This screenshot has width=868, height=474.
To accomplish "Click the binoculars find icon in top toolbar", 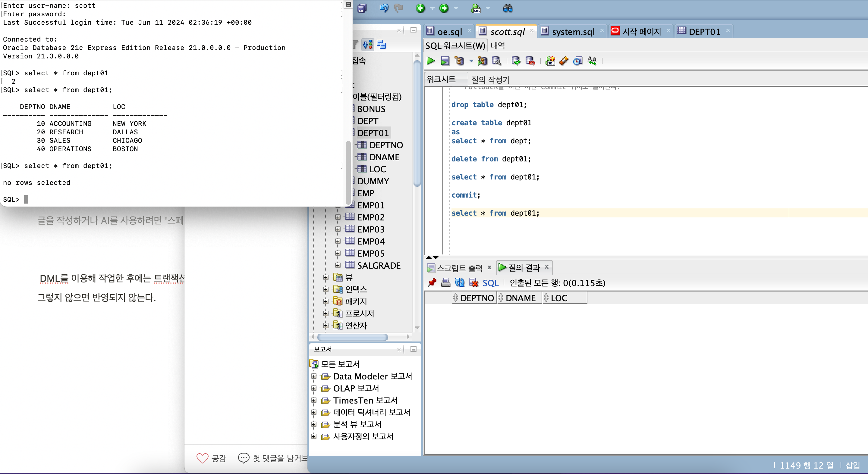I will (x=508, y=8).
